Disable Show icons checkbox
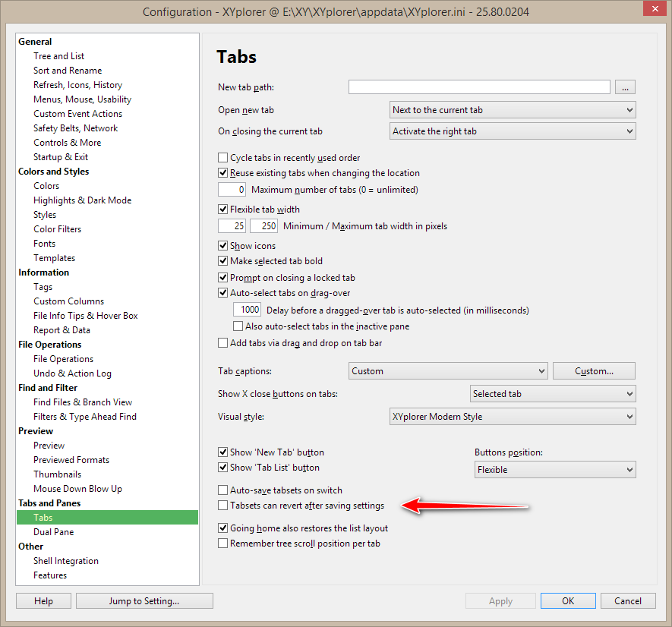The height and width of the screenshot is (627, 672). (223, 246)
